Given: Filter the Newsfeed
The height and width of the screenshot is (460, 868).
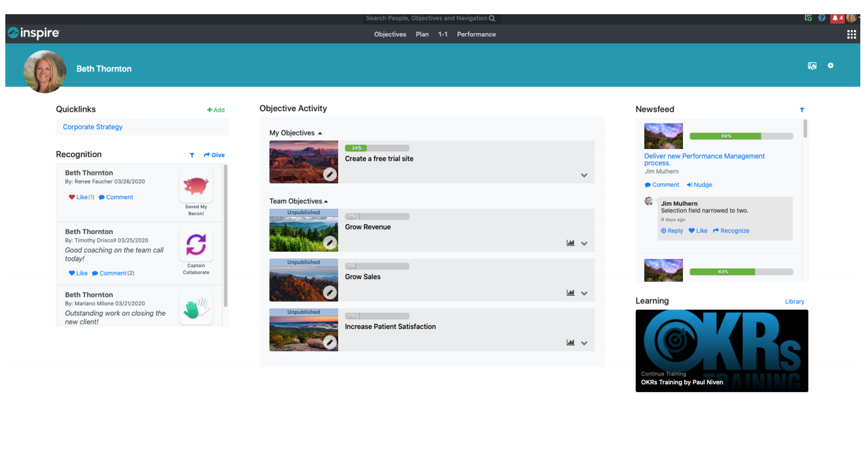Looking at the screenshot, I should tap(802, 110).
